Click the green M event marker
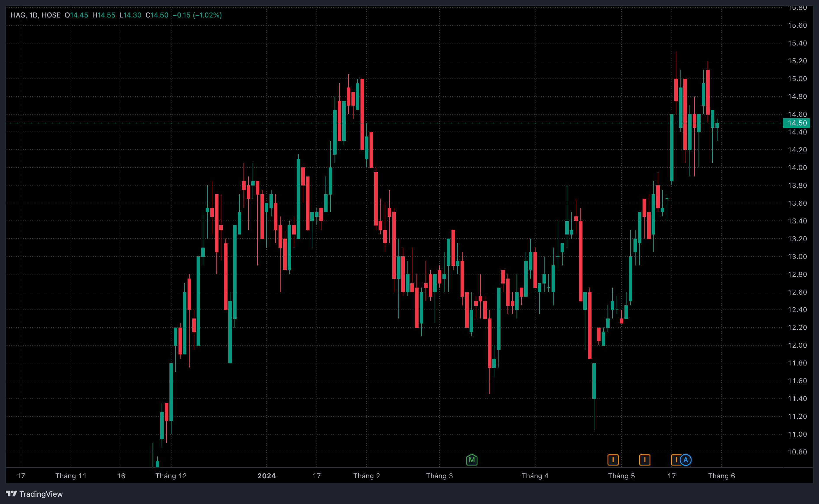The height and width of the screenshot is (504, 819). coord(472,460)
